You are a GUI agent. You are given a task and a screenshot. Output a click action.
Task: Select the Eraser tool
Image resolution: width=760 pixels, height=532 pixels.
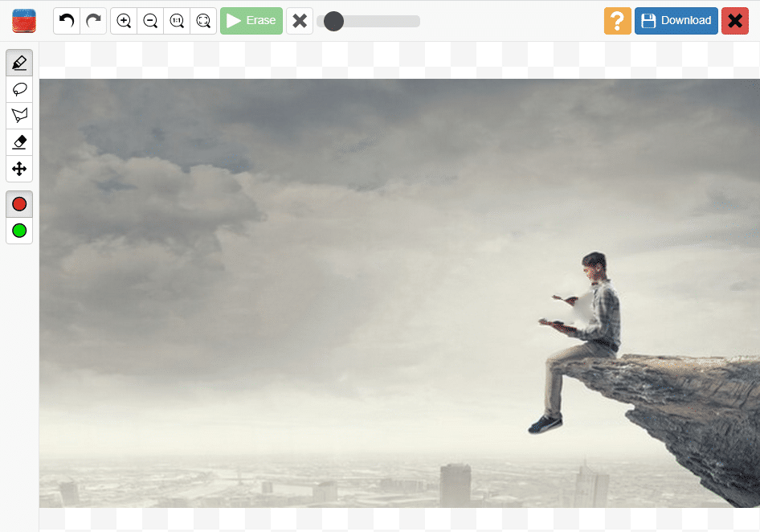(19, 142)
